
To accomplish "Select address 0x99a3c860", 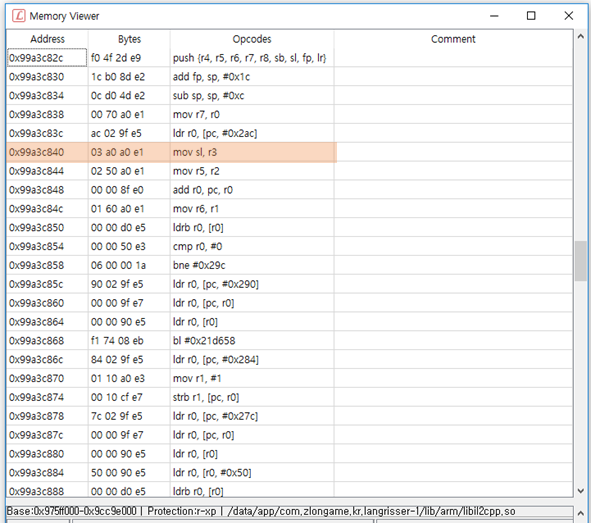I will pyautogui.click(x=37, y=303).
